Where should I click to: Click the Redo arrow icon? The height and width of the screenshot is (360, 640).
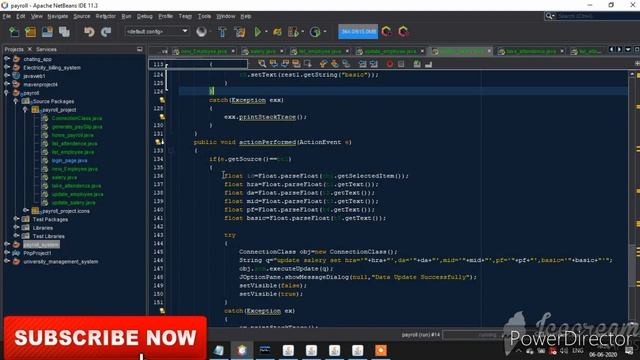click(x=106, y=32)
